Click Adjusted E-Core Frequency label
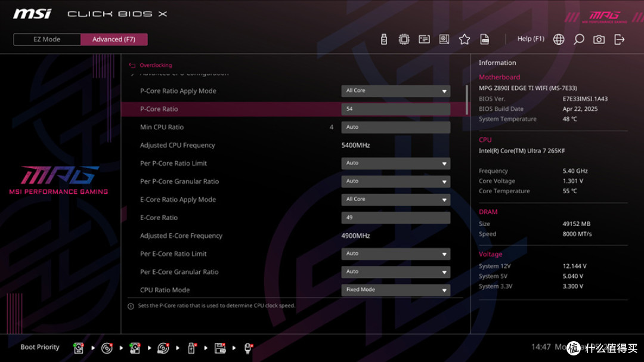 coord(181,236)
